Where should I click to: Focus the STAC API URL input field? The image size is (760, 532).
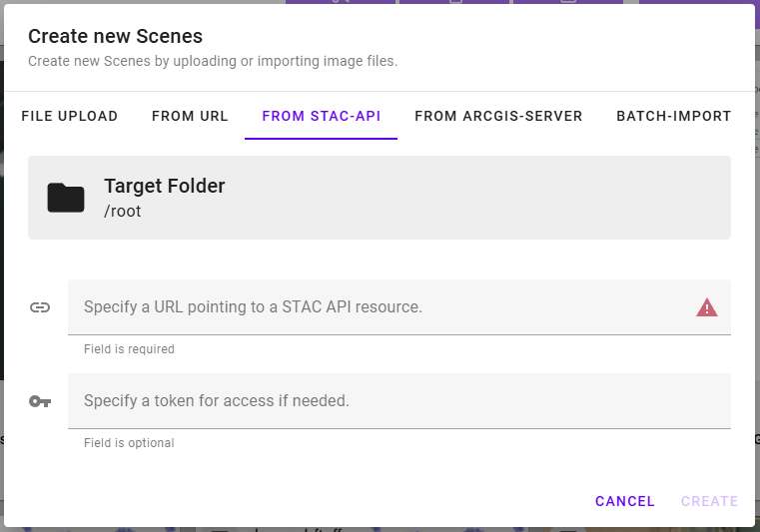[x=399, y=307]
